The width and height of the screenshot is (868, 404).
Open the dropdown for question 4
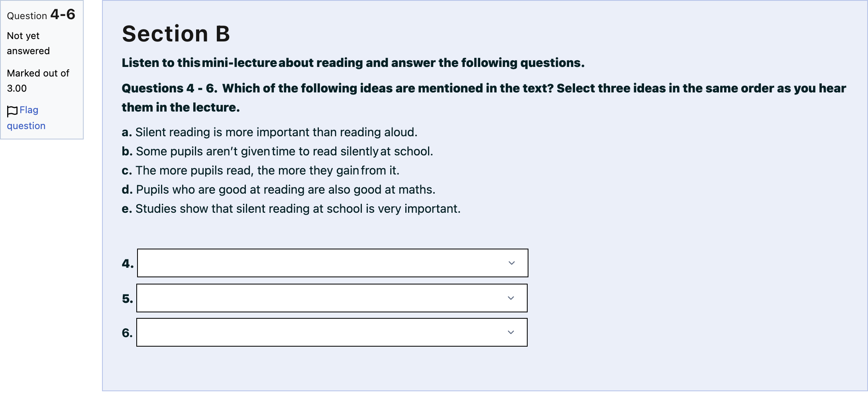333,263
